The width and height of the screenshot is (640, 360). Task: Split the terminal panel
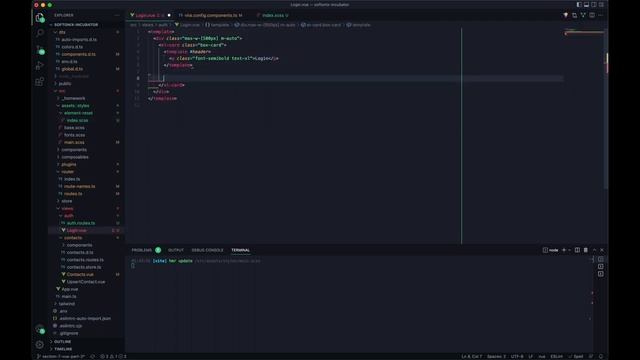pyautogui.click(x=577, y=250)
